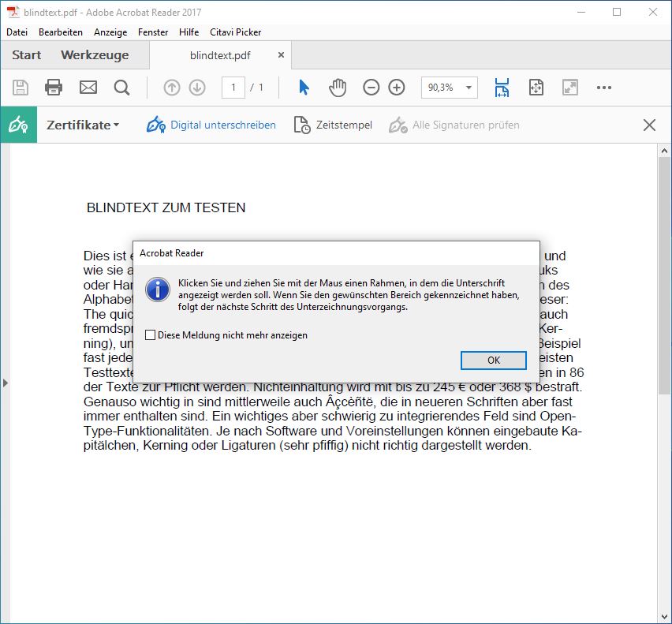Click the scroll up arrow
The height and width of the screenshot is (624, 672).
click(664, 151)
